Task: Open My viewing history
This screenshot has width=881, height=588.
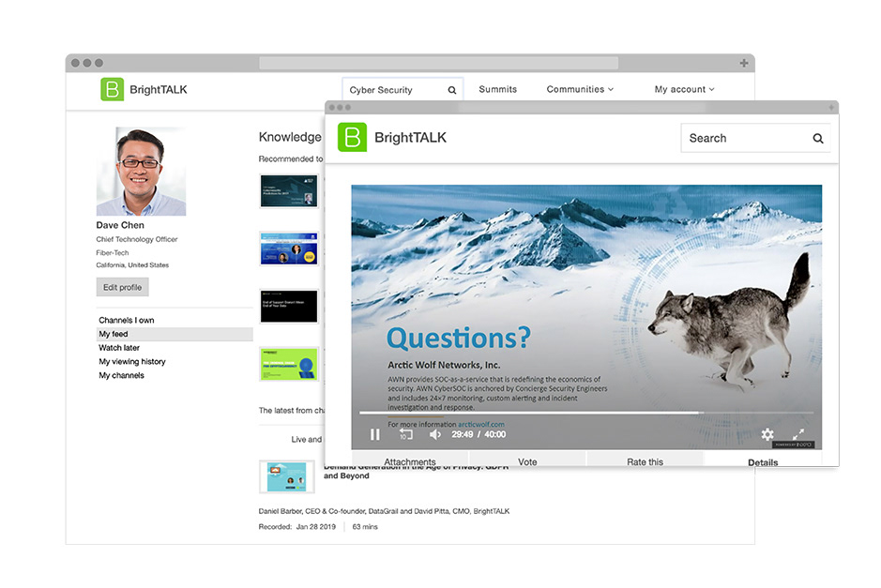Action: click(x=132, y=362)
